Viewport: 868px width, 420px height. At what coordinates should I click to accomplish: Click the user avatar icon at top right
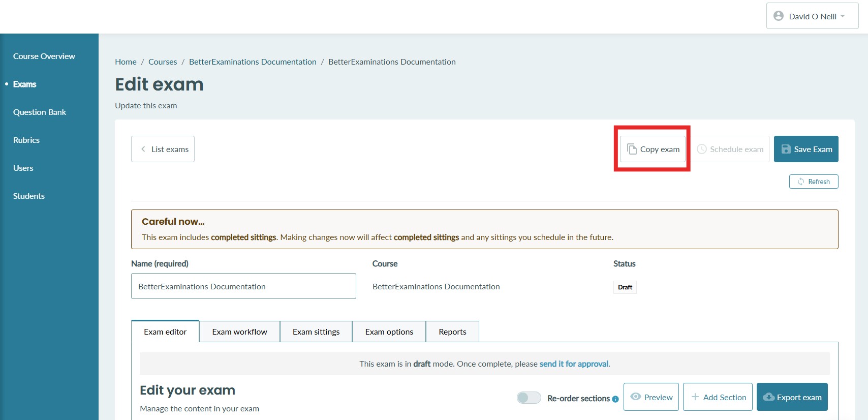pos(778,16)
